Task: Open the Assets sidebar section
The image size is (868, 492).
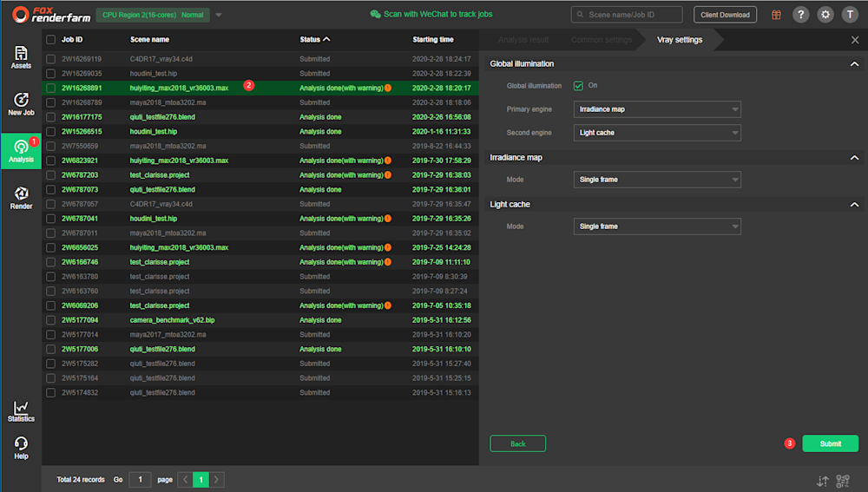Action: (21, 57)
